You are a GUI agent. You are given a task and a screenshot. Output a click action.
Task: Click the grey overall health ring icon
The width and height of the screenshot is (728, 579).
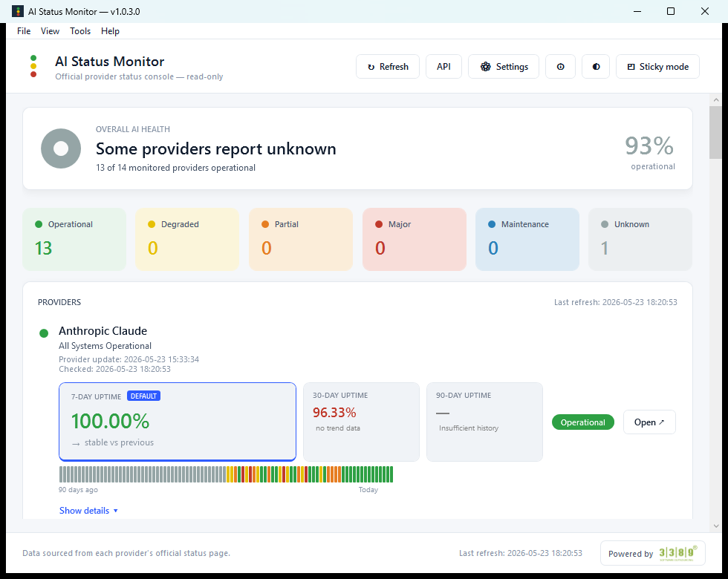pos(61,148)
